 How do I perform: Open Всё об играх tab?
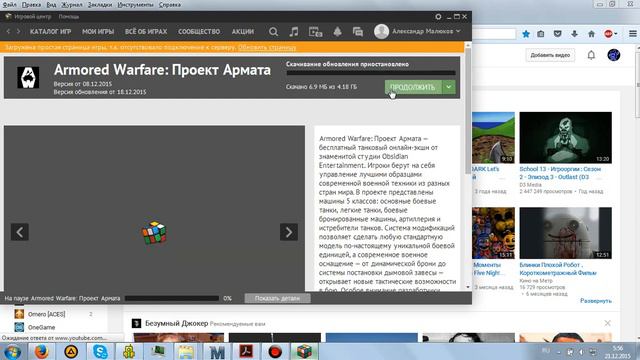pyautogui.click(x=146, y=31)
